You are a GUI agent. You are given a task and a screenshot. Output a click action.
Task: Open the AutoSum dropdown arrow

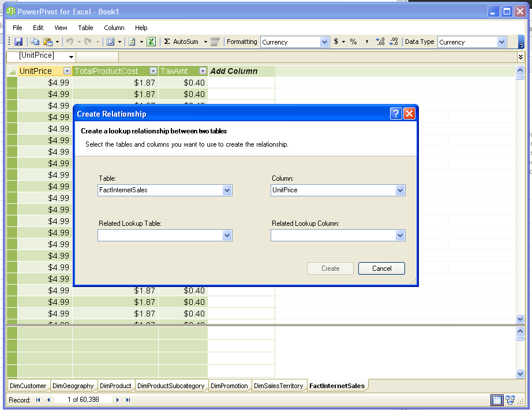(205, 42)
